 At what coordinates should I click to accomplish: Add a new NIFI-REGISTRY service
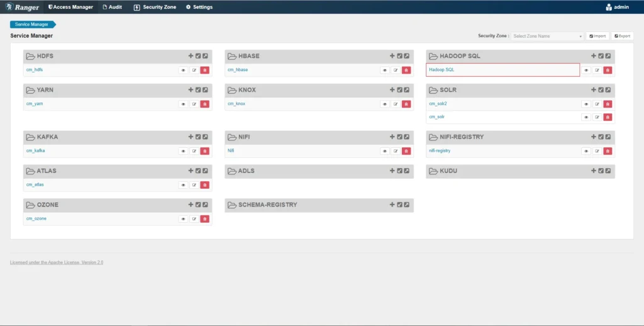coord(594,137)
